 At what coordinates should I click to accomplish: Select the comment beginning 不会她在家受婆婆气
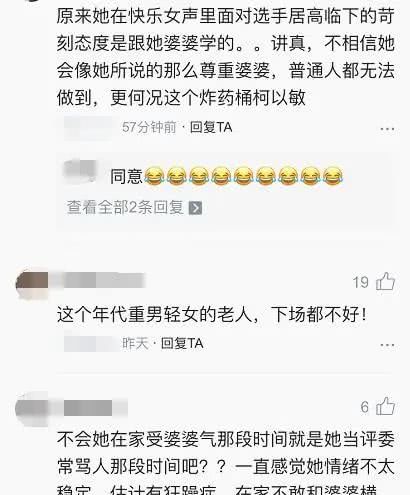(226, 463)
